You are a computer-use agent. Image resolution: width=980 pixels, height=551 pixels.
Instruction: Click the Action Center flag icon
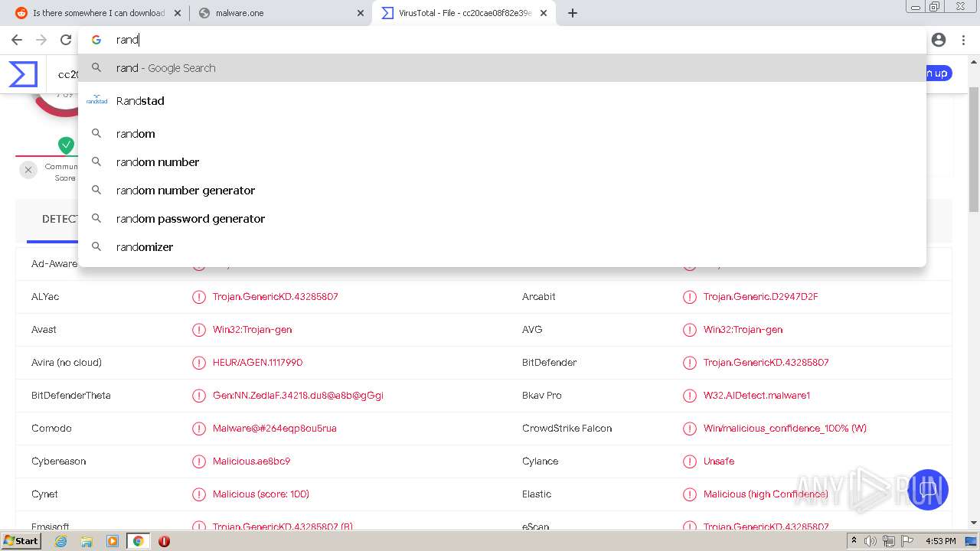(907, 541)
